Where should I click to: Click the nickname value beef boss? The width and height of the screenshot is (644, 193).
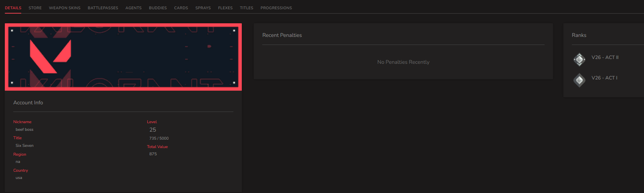click(x=24, y=130)
